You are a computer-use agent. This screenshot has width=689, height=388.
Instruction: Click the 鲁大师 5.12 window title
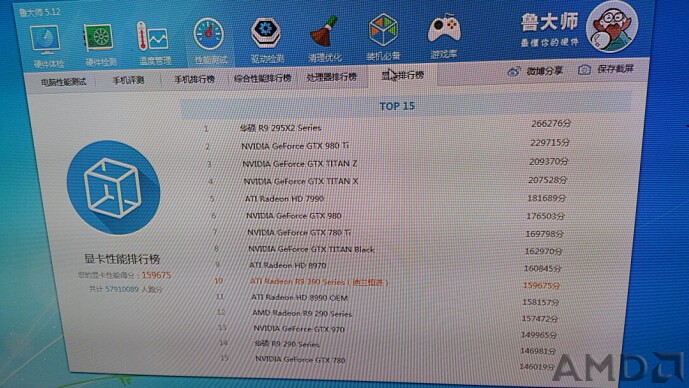pos(39,12)
